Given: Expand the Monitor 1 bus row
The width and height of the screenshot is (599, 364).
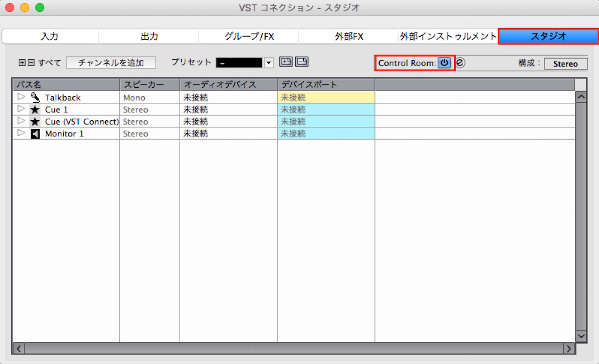Looking at the screenshot, I should [x=20, y=133].
